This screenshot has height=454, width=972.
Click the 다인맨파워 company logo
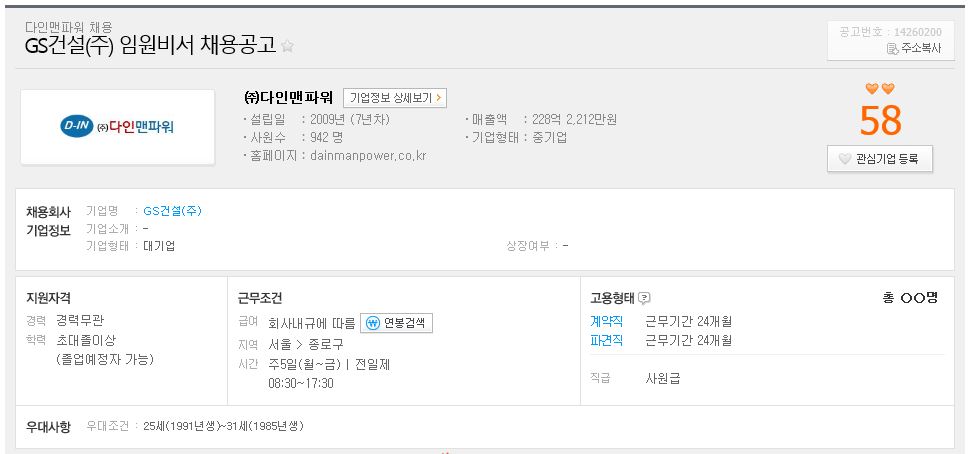coord(118,127)
